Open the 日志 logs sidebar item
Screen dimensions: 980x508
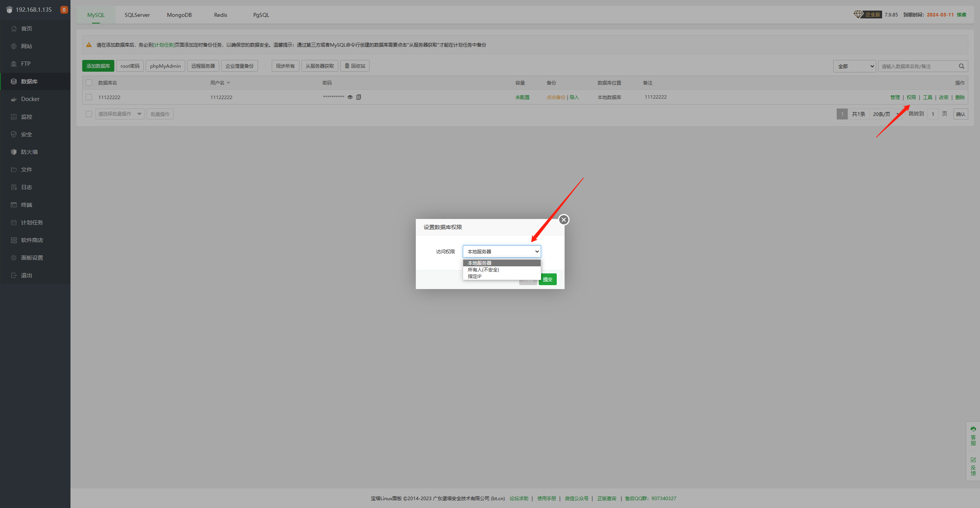point(35,187)
